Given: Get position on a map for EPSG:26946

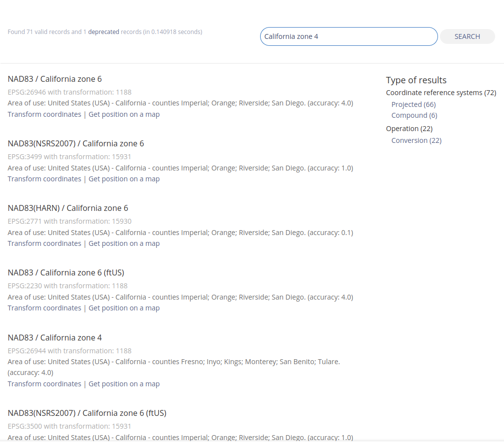Looking at the screenshot, I should [124, 114].
